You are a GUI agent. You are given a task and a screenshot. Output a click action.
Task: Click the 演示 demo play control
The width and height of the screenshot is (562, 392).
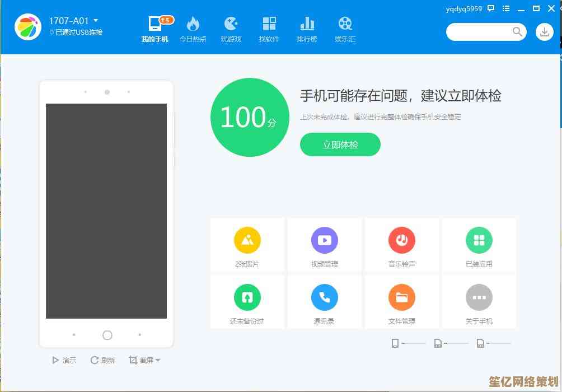63,360
